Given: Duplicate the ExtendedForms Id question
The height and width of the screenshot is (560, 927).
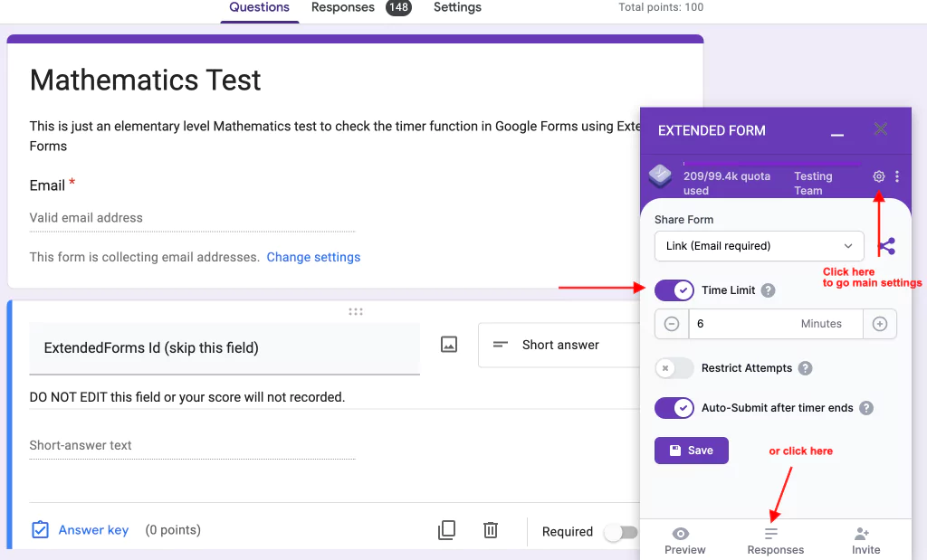Looking at the screenshot, I should (x=446, y=529).
